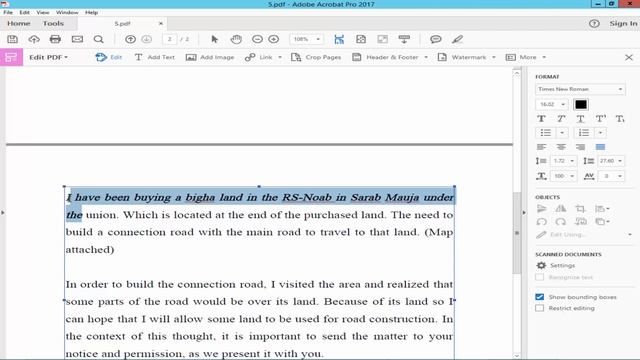Image resolution: width=640 pixels, height=360 pixels.
Task: Apply subscript text formatting
Action: point(620,119)
